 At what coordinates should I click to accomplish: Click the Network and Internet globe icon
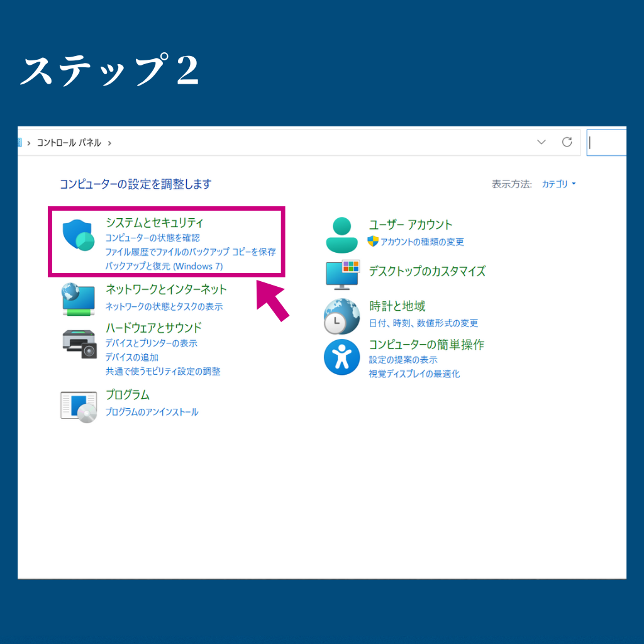(x=79, y=299)
